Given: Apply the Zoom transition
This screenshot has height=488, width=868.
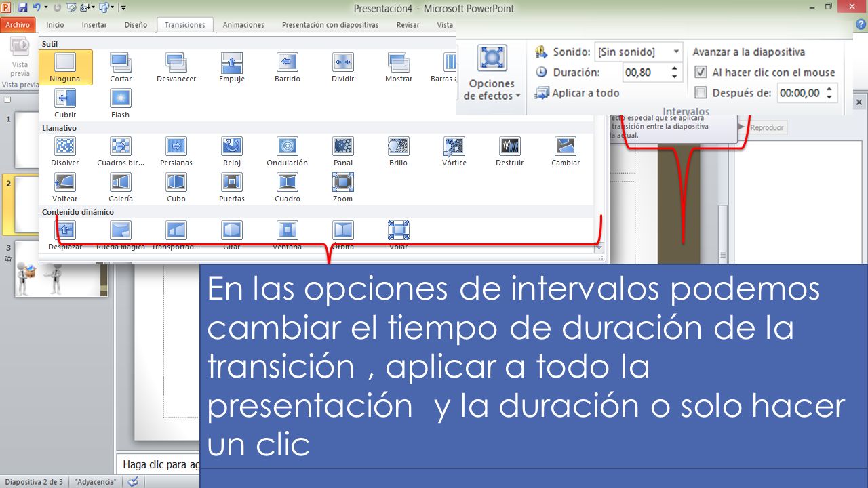Looking at the screenshot, I should (343, 187).
